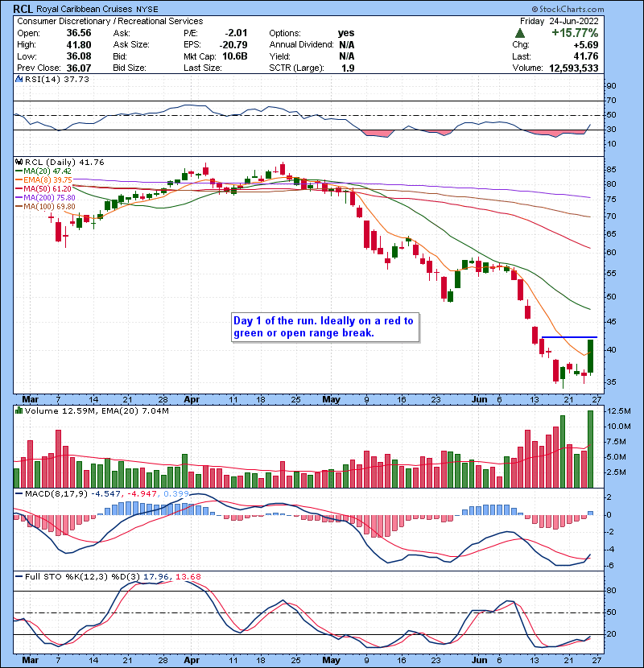Click the 12.5M volume axis label

click(619, 411)
